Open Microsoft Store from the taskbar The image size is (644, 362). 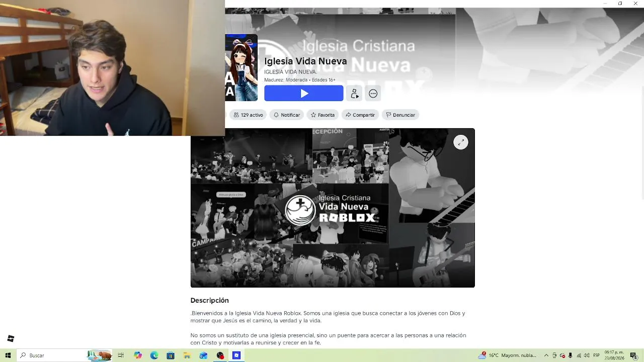point(171,355)
